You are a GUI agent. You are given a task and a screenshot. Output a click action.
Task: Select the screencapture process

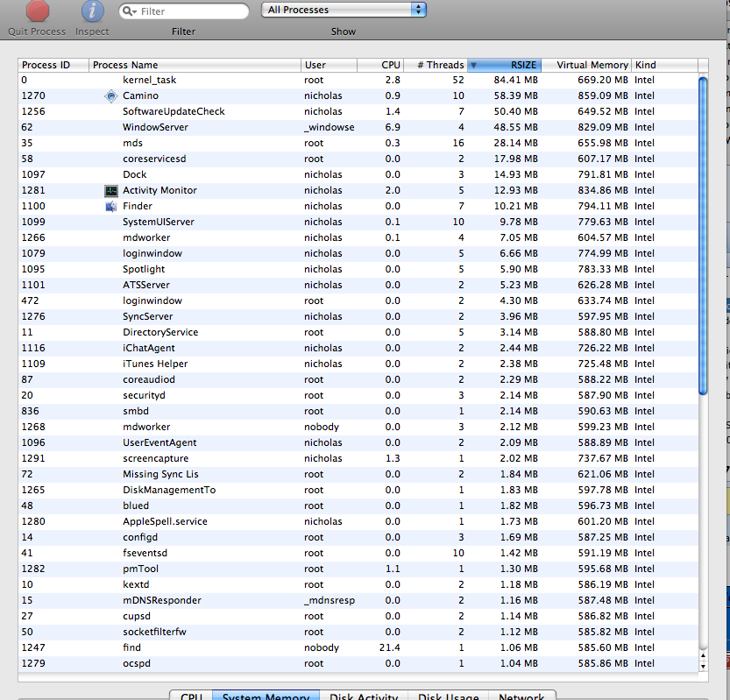coord(358,459)
